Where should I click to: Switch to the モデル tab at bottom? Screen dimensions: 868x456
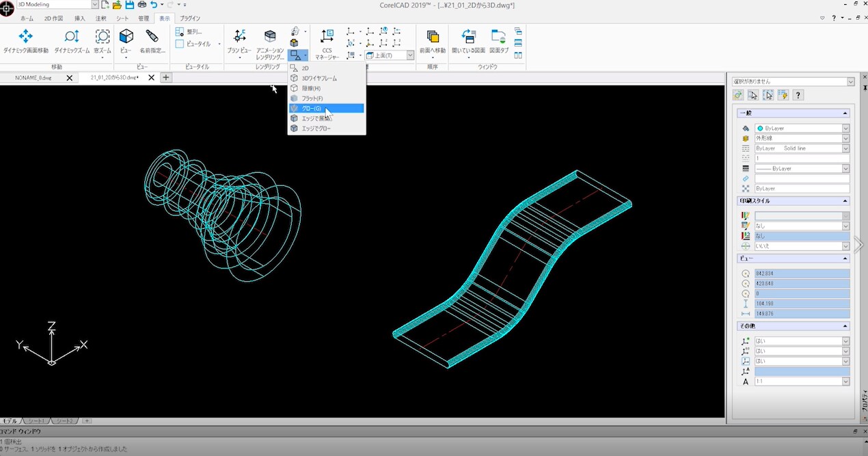[10, 421]
